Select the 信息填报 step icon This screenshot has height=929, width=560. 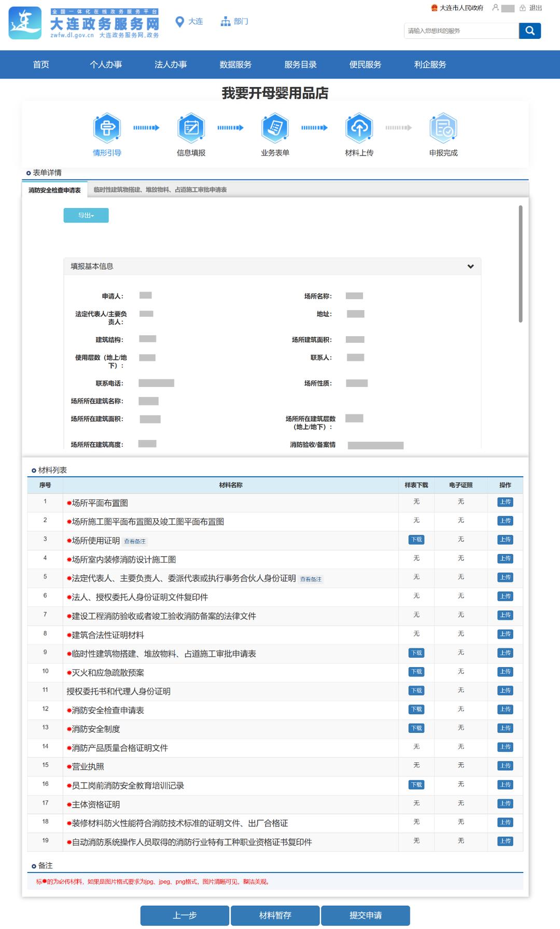pyautogui.click(x=191, y=128)
